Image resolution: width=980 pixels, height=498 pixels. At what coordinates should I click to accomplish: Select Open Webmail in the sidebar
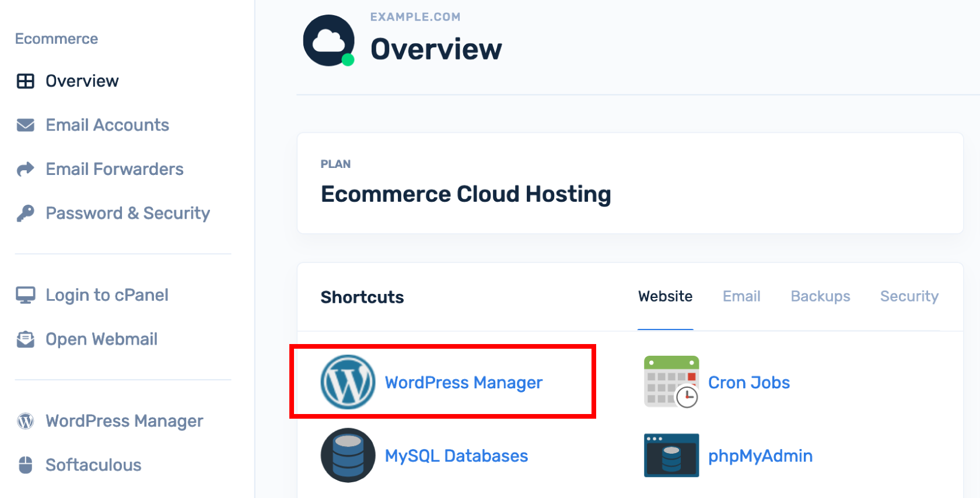tap(102, 339)
